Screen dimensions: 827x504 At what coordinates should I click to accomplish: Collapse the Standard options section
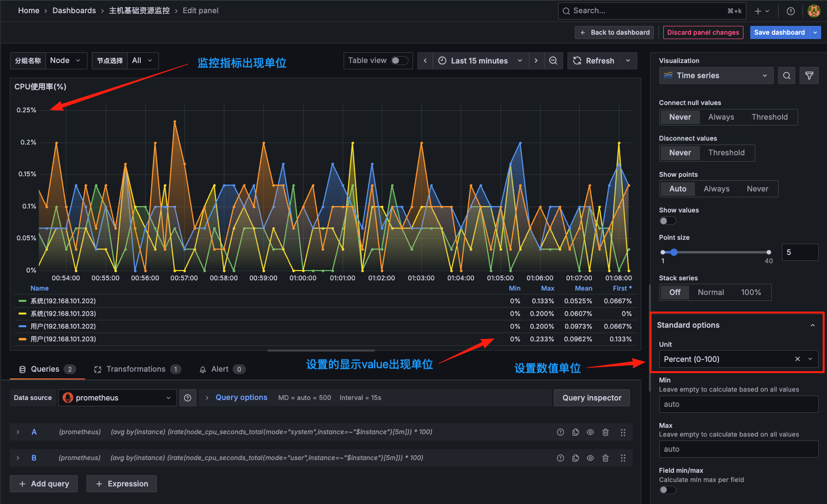(x=812, y=325)
